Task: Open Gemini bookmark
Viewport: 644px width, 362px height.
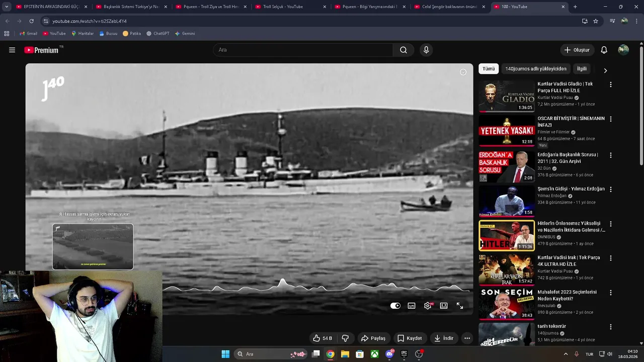Action: (x=185, y=34)
